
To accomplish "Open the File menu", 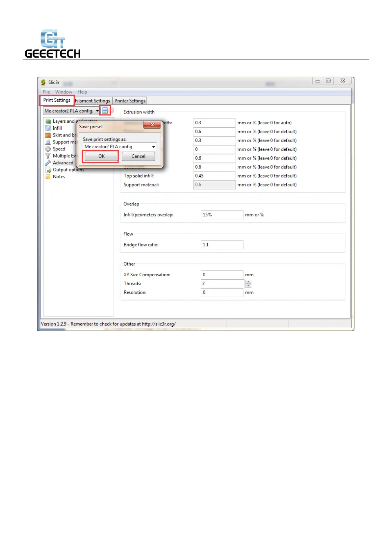I will tap(46, 92).
